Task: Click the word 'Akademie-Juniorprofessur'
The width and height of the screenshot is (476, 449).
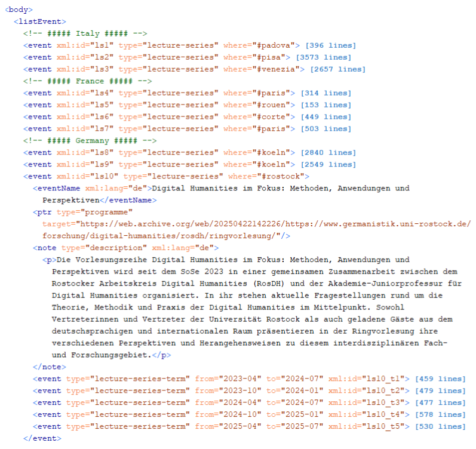Action: coord(386,284)
